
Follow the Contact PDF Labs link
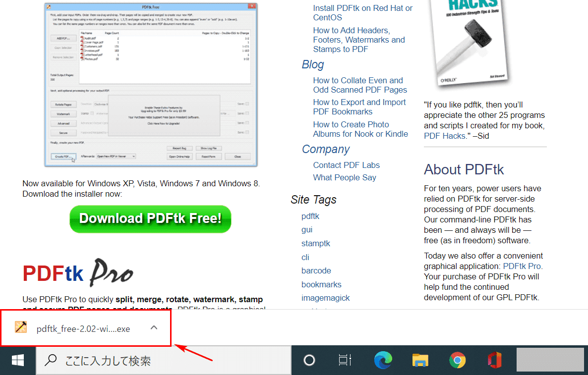(x=346, y=165)
